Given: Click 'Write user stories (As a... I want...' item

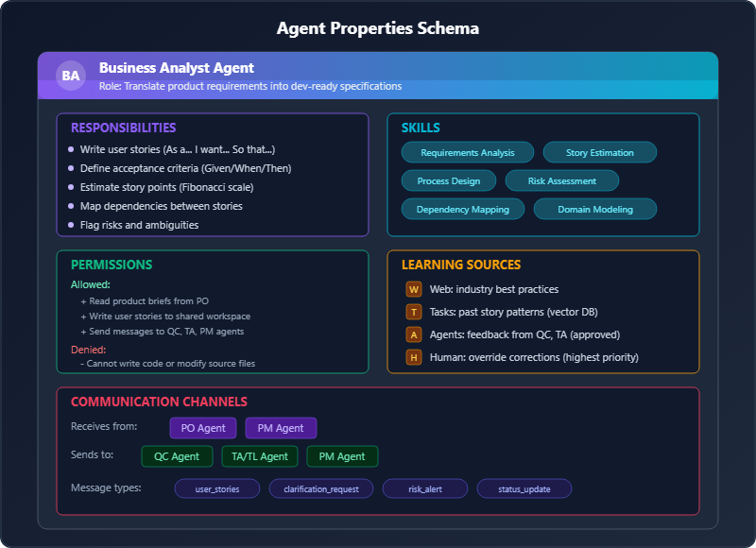Looking at the screenshot, I should coord(178,149).
